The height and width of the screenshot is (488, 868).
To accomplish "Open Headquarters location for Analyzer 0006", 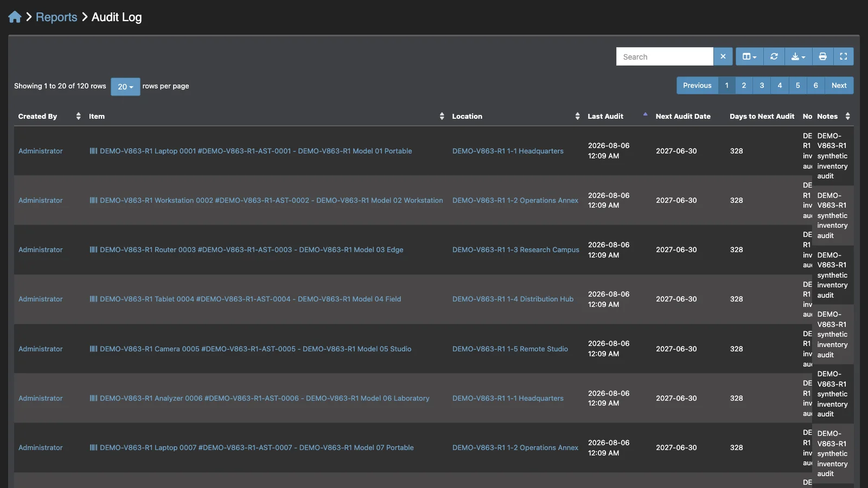I will tap(508, 398).
